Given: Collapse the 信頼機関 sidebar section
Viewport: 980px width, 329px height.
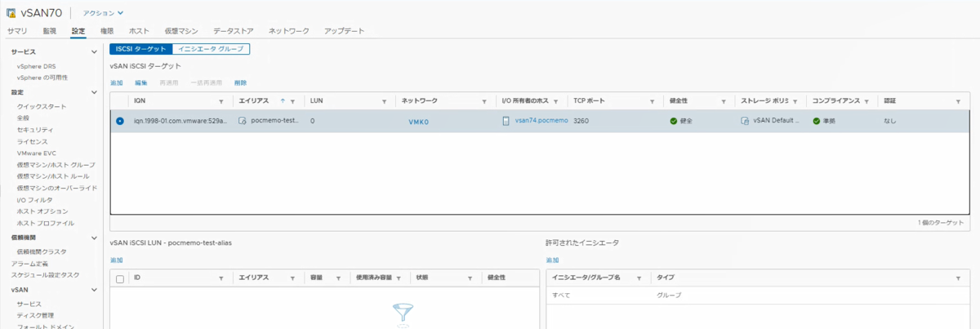Looking at the screenshot, I should [93, 237].
